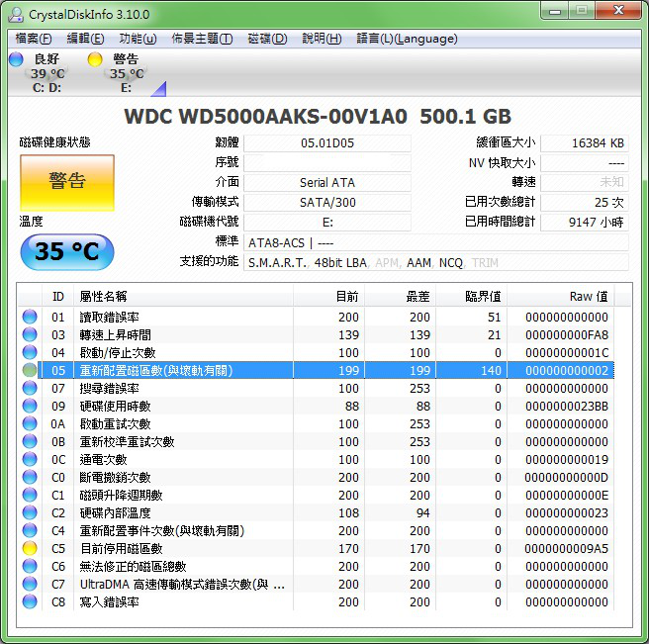Click the 磁碟機代號 field showing E:
The height and width of the screenshot is (644, 649).
pos(327,223)
